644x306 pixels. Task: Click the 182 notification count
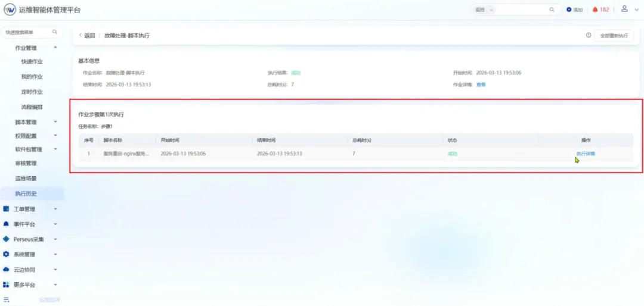[604, 10]
